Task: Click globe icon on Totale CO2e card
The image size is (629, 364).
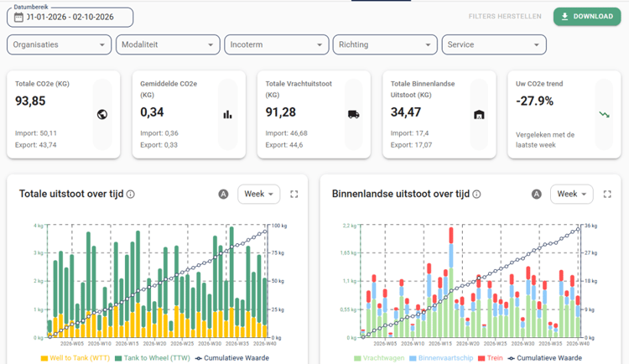Action: (x=102, y=115)
